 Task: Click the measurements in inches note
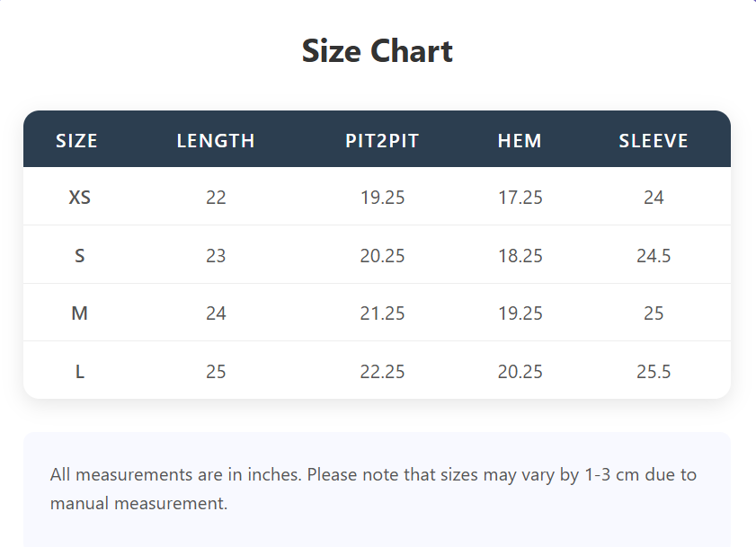[373, 489]
